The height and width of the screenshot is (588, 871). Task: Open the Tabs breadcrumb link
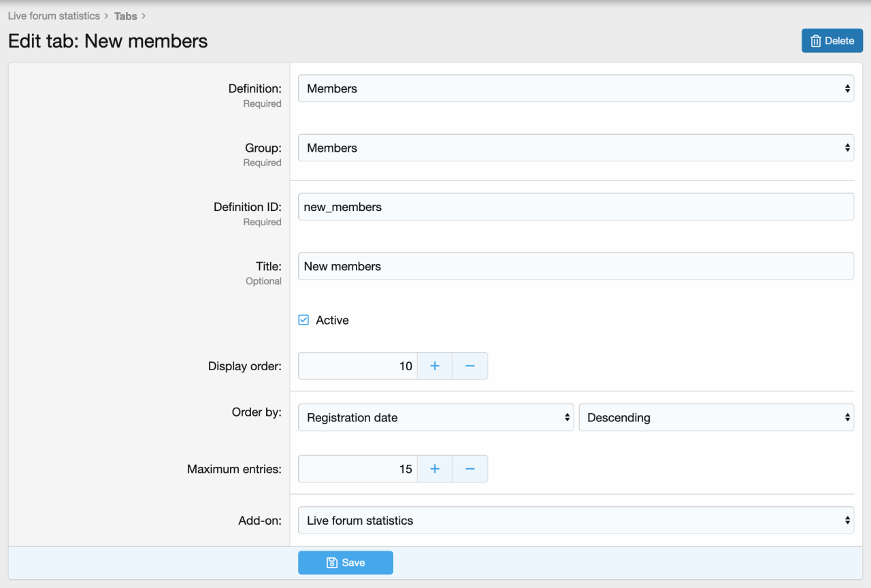click(125, 16)
